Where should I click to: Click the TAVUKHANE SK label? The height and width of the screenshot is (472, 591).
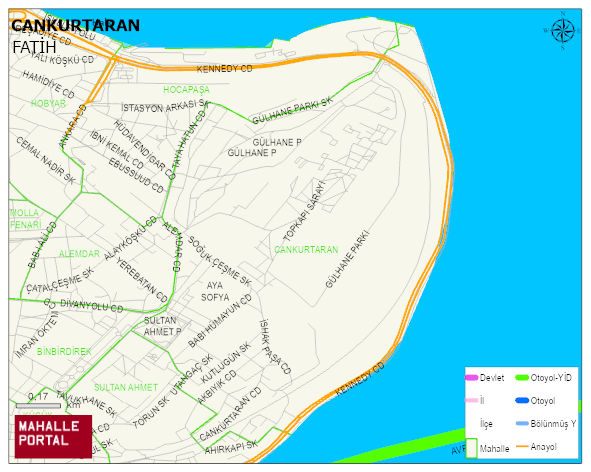pyautogui.click(x=86, y=404)
